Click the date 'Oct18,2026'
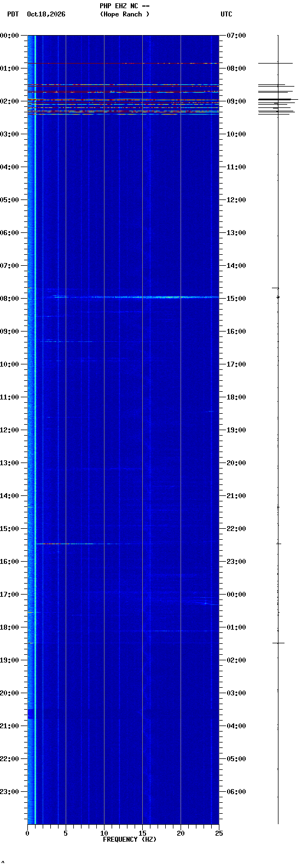The height and width of the screenshot is (868, 302). (46, 14)
